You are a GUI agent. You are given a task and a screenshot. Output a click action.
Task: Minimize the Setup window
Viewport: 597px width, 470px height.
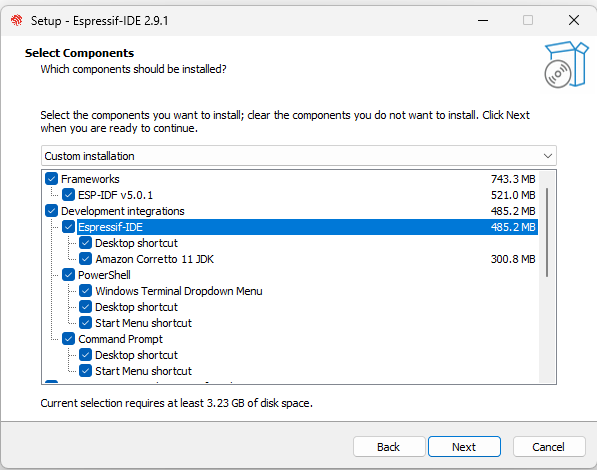click(x=483, y=20)
